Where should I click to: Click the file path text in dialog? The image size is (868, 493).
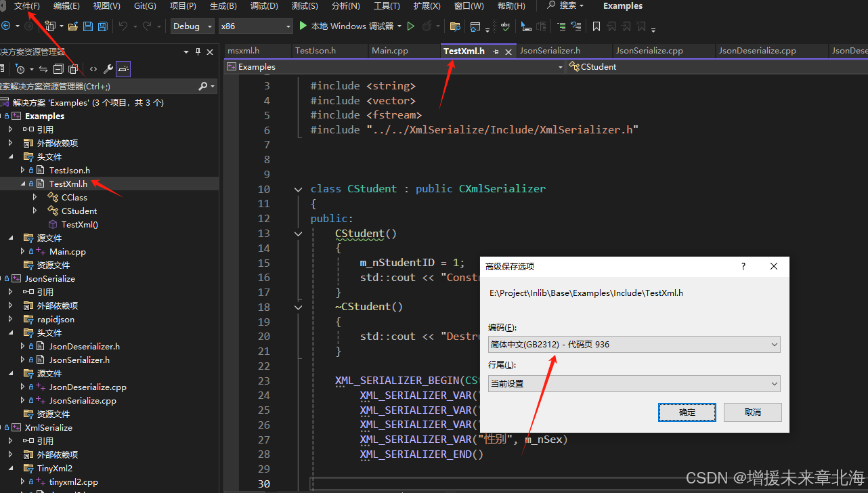pyautogui.click(x=586, y=293)
